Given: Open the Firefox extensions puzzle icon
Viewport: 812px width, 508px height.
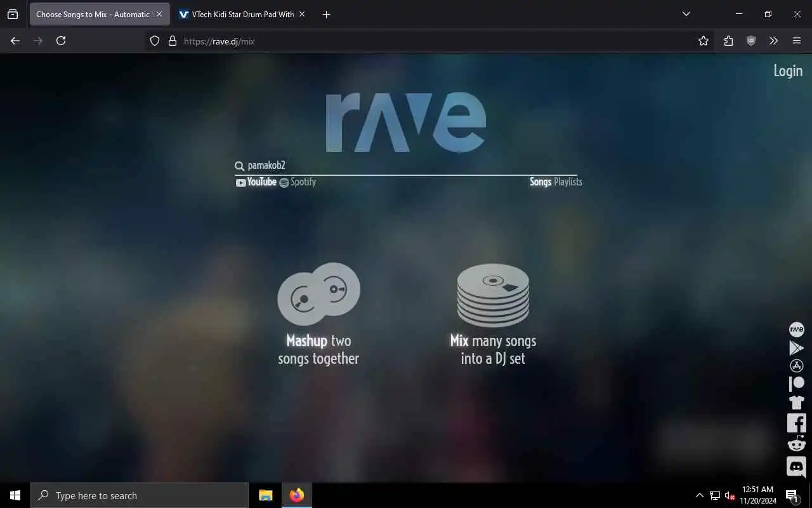Looking at the screenshot, I should tap(728, 41).
